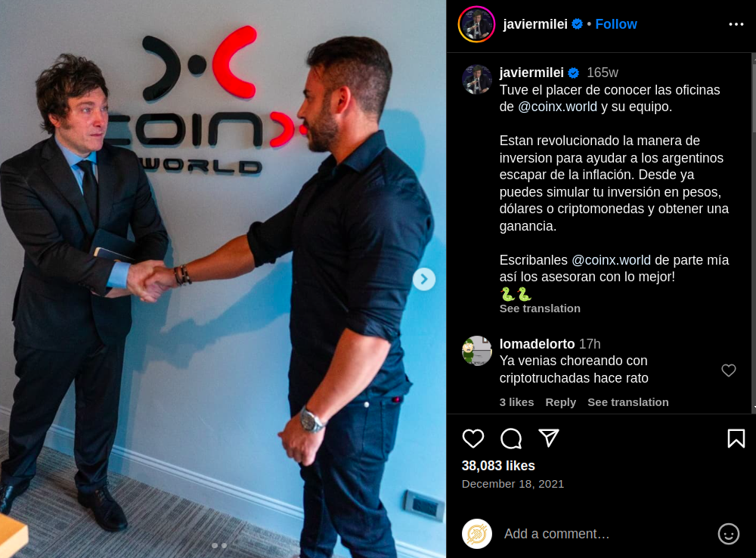This screenshot has height=558, width=756.
Task: Open javiermilei's story avatar in the header
Action: (x=476, y=24)
